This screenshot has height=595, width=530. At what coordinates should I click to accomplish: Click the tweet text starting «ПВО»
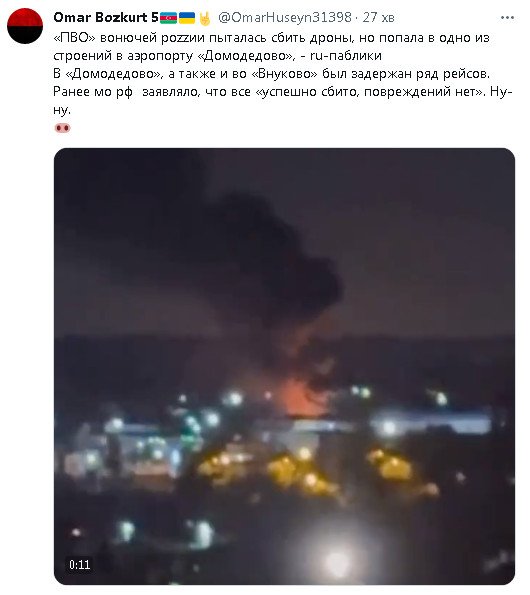pyautogui.click(x=283, y=74)
